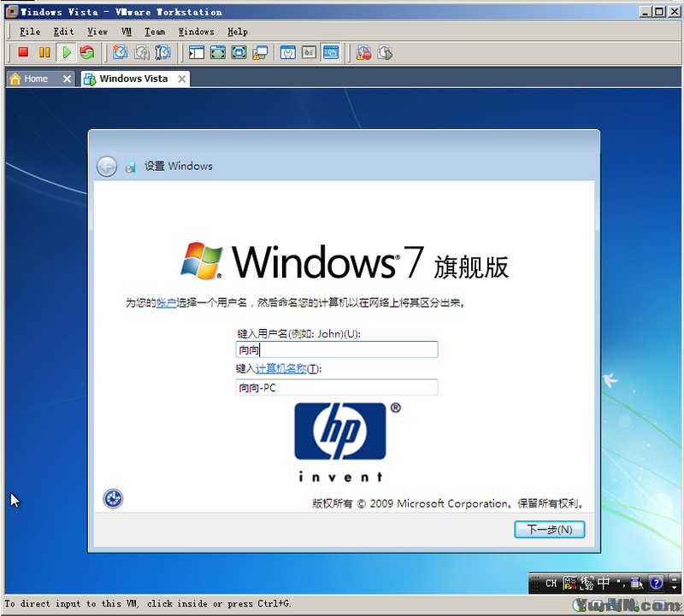Click the status text about Ctrl+G
This screenshot has height=616, width=684.
click(148, 604)
